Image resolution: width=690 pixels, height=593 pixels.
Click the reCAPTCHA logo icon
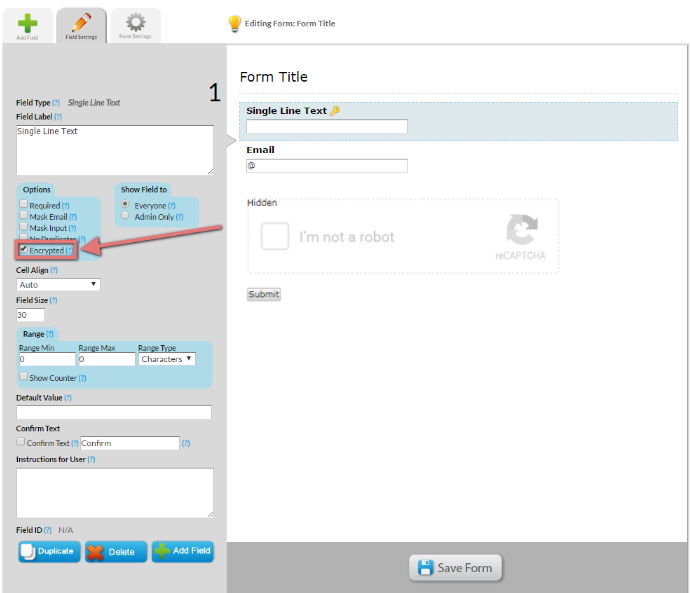coord(522,229)
